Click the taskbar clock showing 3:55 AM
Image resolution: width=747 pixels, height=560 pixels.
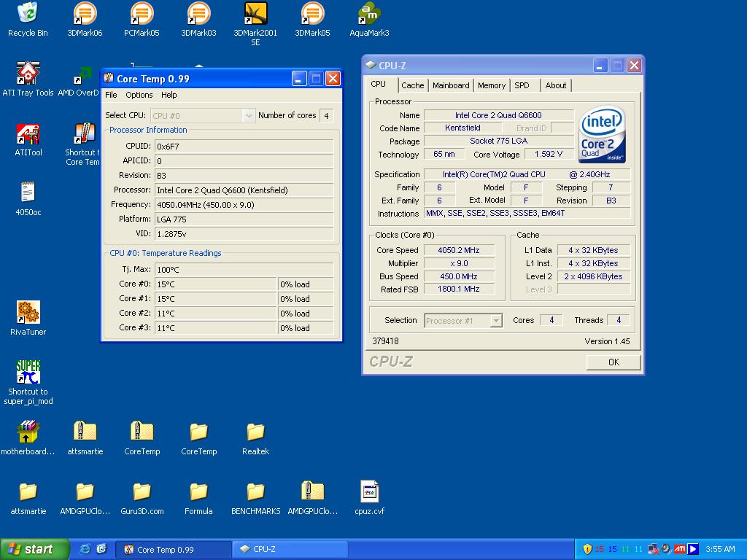pos(720,549)
